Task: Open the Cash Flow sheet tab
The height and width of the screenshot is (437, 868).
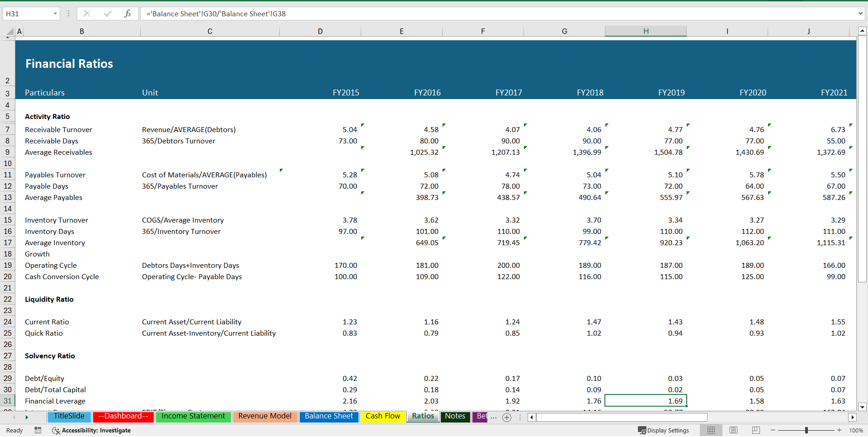Action: 382,417
